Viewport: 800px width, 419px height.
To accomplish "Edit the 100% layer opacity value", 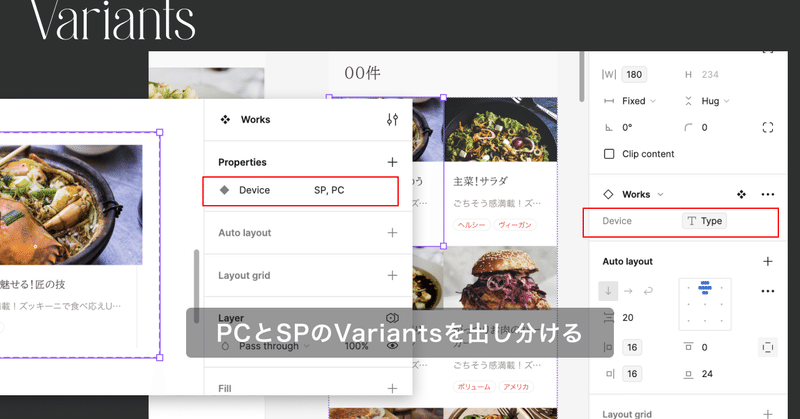I will (356, 346).
